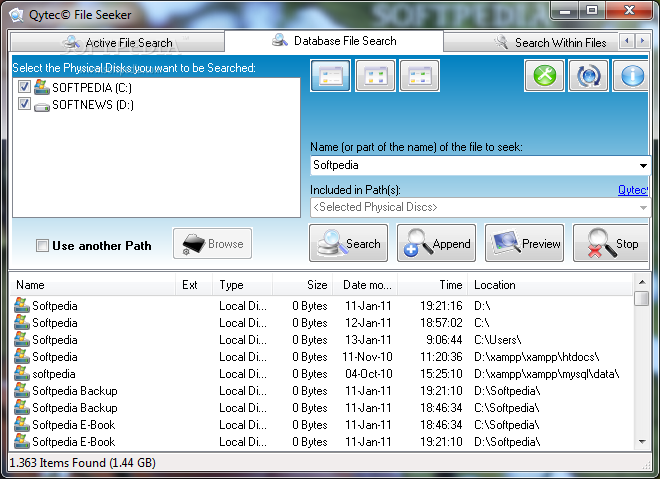The height and width of the screenshot is (479, 660).
Task: Click the 04-Oct-10 date cell
Action: tap(369, 374)
